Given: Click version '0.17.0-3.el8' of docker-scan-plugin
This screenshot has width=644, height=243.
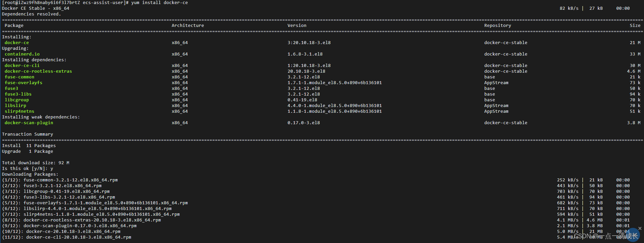Looking at the screenshot, I should pyautogui.click(x=304, y=123).
